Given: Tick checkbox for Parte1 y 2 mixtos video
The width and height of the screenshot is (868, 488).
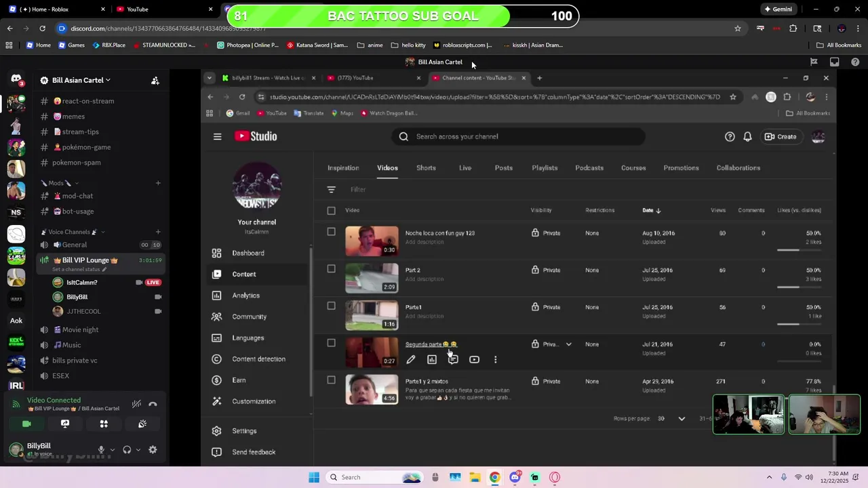Looking at the screenshot, I should (331, 380).
